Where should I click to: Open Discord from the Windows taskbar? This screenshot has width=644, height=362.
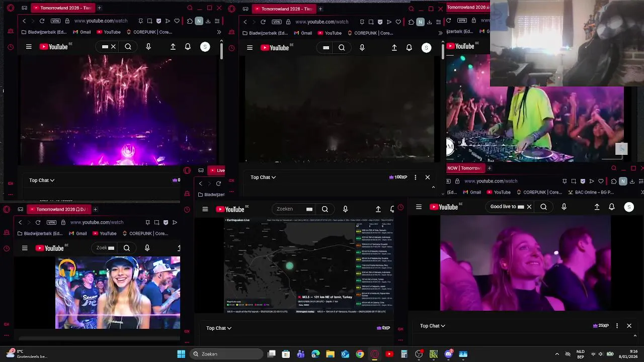[448, 354]
